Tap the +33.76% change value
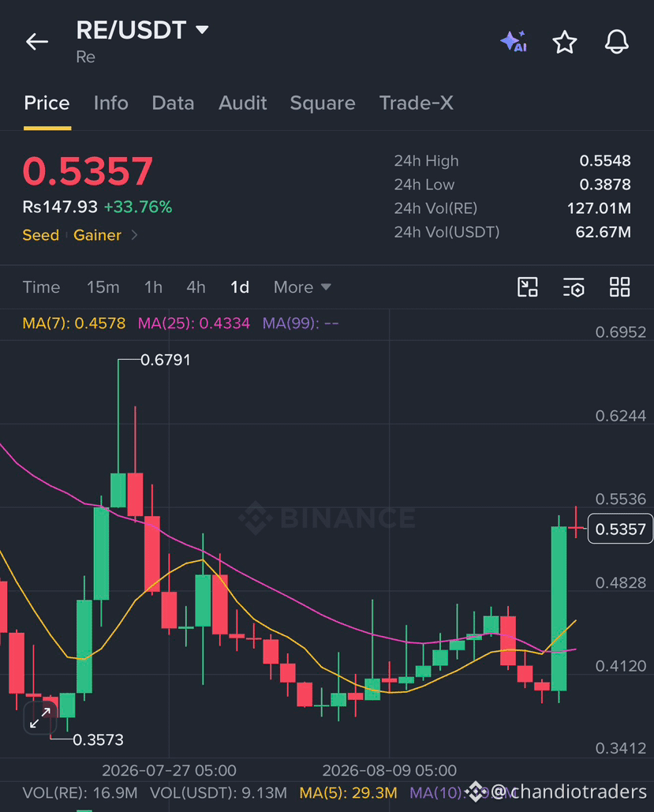The height and width of the screenshot is (812, 654). click(138, 207)
